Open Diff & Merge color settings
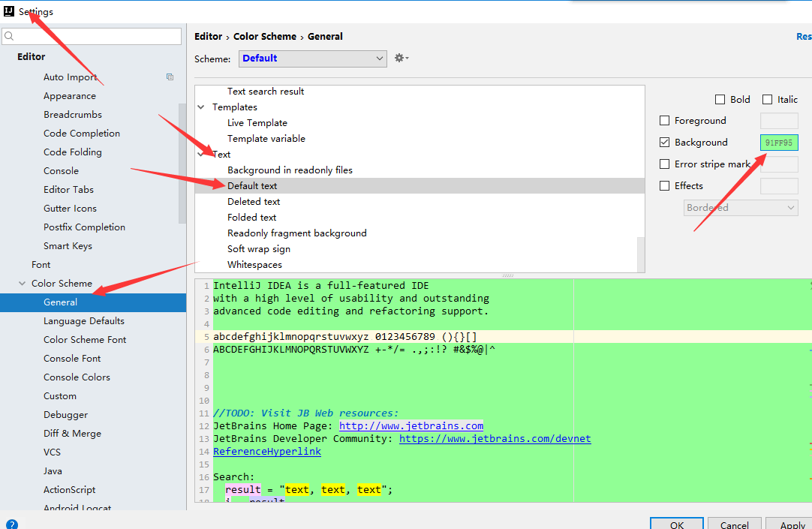This screenshot has height=529, width=812. tap(72, 434)
